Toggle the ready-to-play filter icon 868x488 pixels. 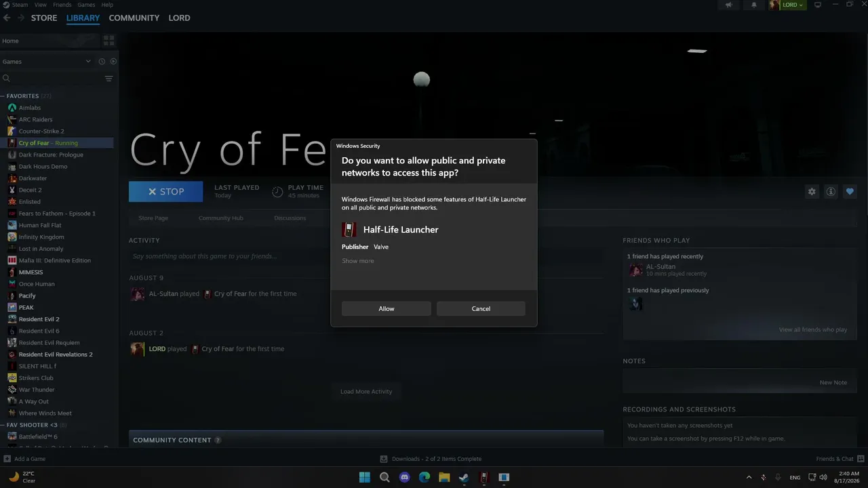point(113,62)
